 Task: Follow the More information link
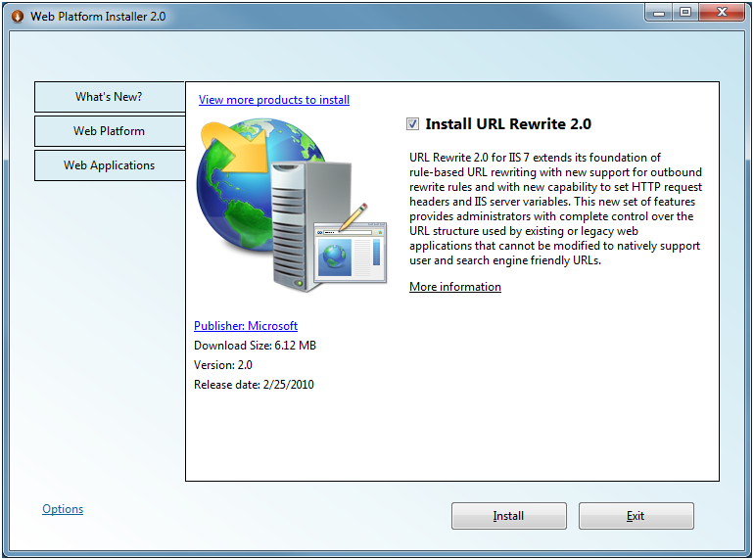[455, 287]
